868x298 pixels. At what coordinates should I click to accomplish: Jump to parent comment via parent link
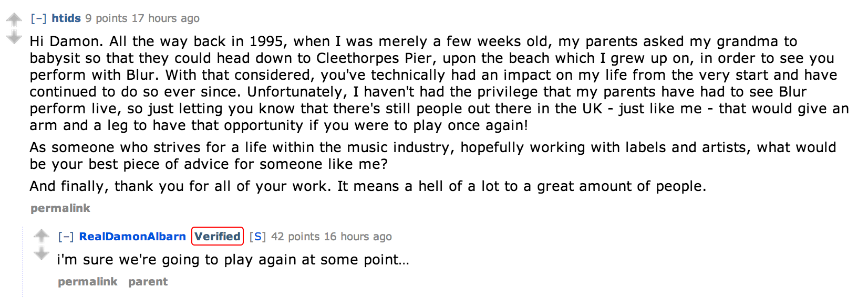coord(148,282)
